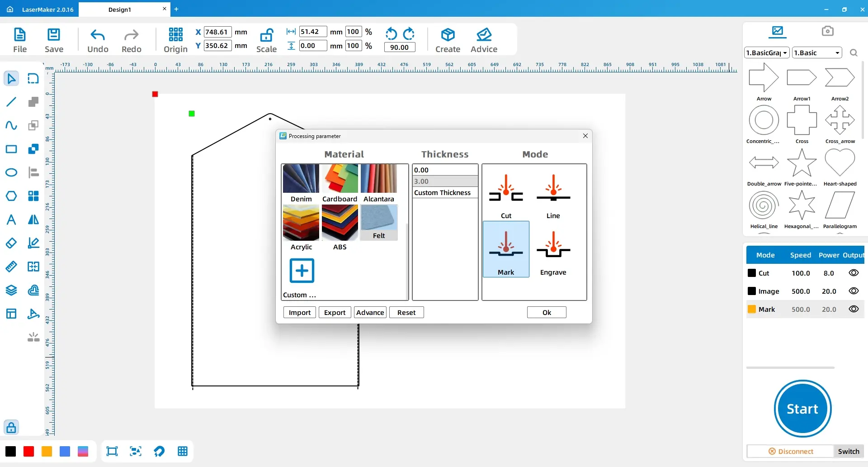Choose the curve drawing tool
This screenshot has height=467, width=868.
click(x=11, y=125)
